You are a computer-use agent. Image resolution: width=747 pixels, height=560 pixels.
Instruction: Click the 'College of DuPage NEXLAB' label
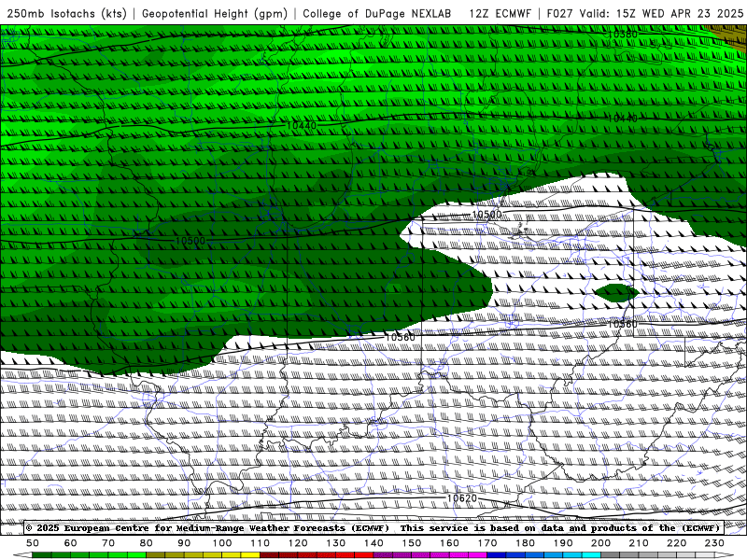pyautogui.click(x=377, y=13)
